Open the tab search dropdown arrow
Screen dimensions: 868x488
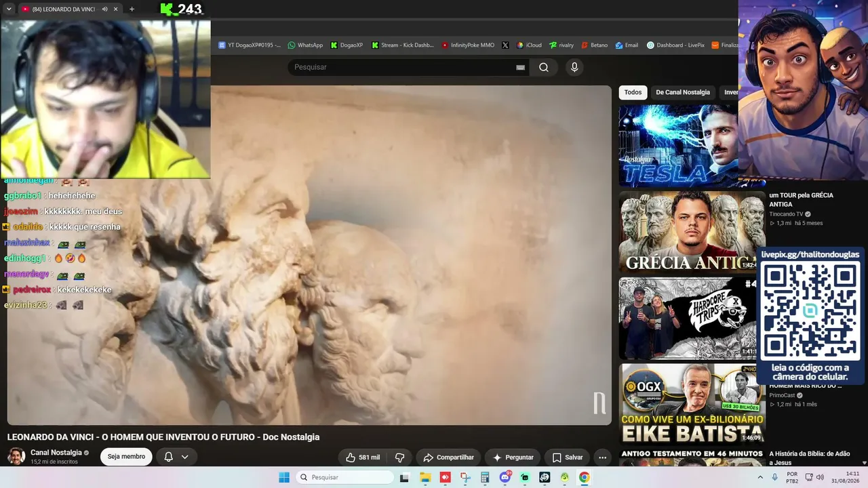[x=9, y=9]
